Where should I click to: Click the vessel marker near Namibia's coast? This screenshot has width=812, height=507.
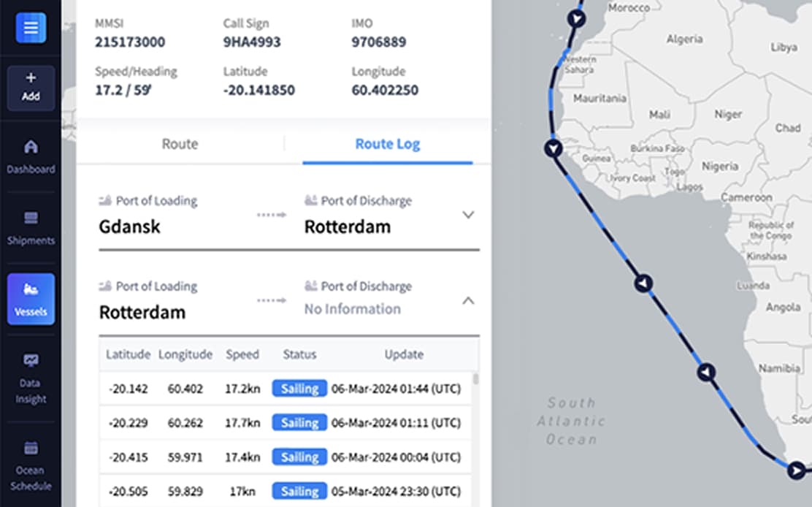pos(706,372)
